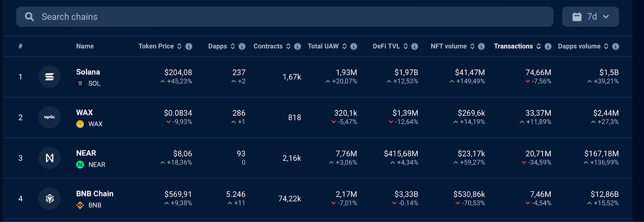Select Solana NFT volume $41,47M
The height and width of the screenshot is (222, 644).
click(470, 72)
